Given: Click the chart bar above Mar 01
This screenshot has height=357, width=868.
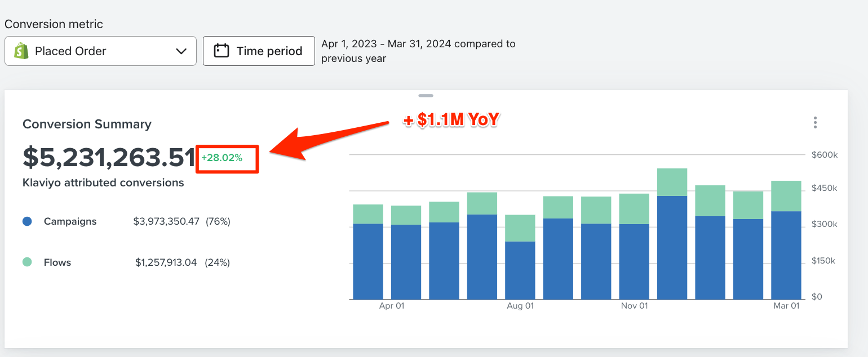Looking at the screenshot, I should (x=786, y=240).
